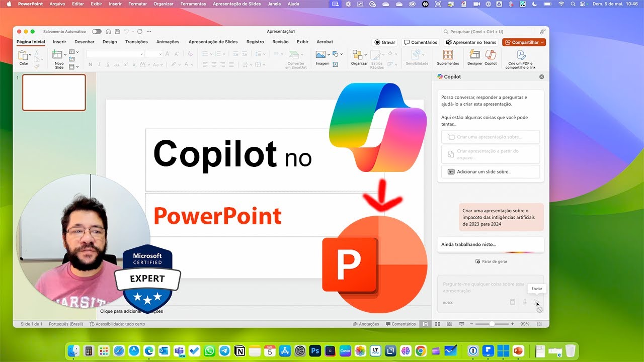Open the Apresentação de Slides ribbon tab
The width and height of the screenshot is (644, 362).
click(x=213, y=42)
